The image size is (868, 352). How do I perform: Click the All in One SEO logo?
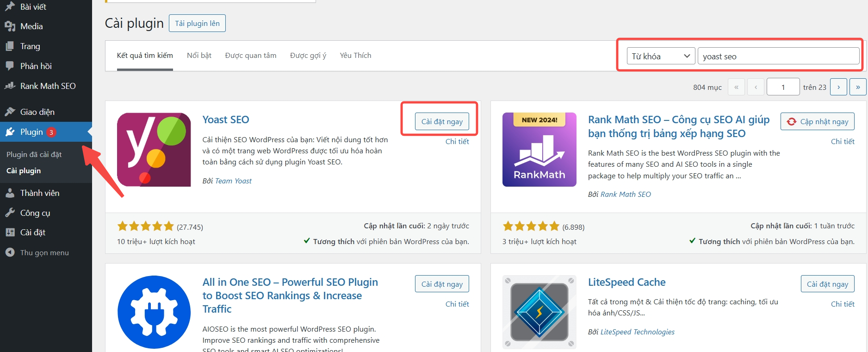(x=154, y=312)
